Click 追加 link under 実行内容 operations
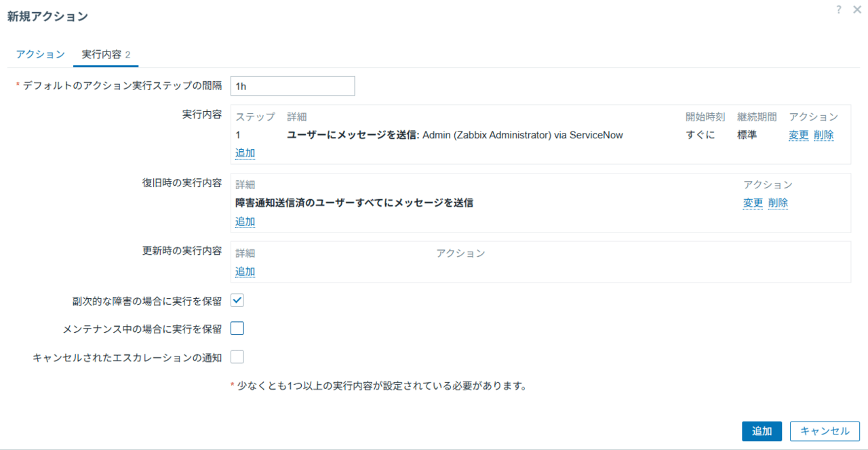Image resolution: width=868 pixels, height=450 pixels. tap(245, 153)
